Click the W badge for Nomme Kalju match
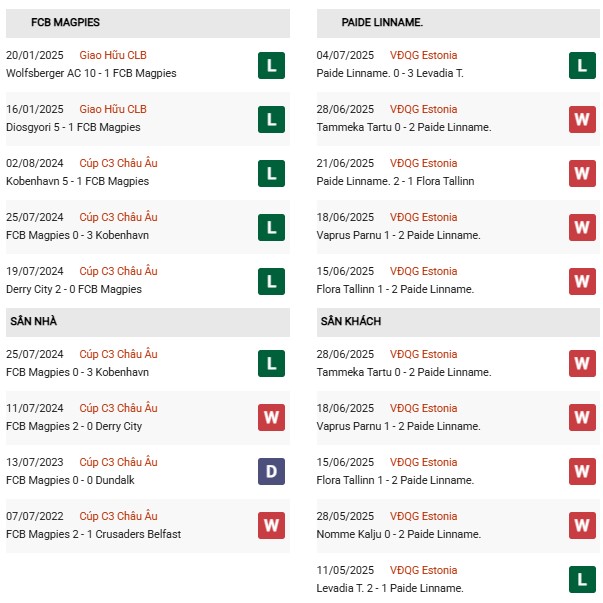The height and width of the screenshot is (603, 603). [582, 525]
